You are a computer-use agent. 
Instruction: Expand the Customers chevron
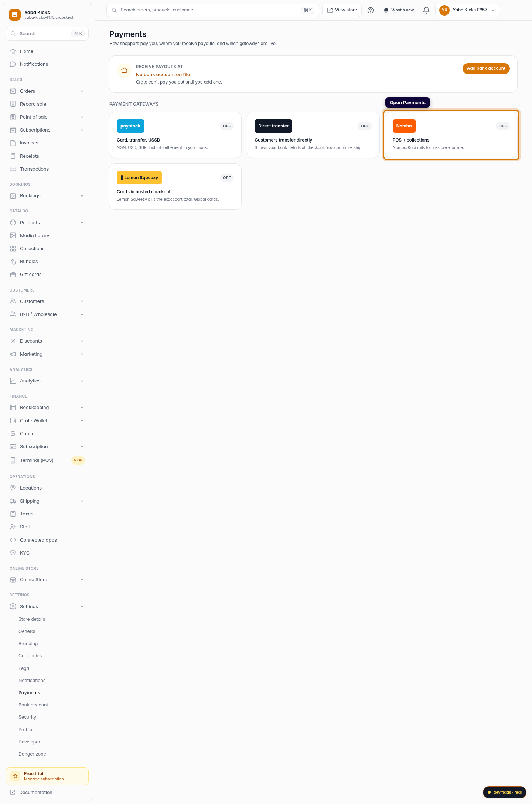pyautogui.click(x=82, y=301)
